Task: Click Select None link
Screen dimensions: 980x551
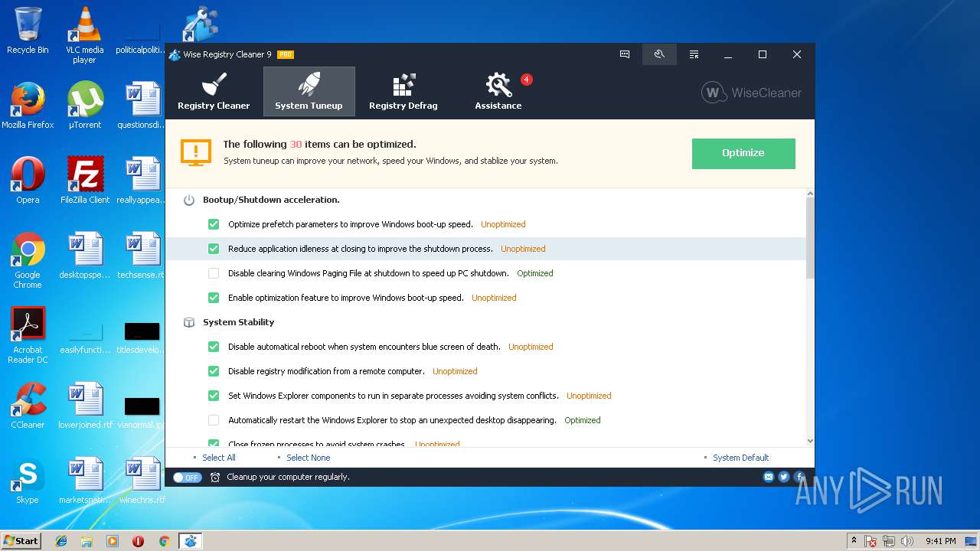Action: pyautogui.click(x=309, y=458)
